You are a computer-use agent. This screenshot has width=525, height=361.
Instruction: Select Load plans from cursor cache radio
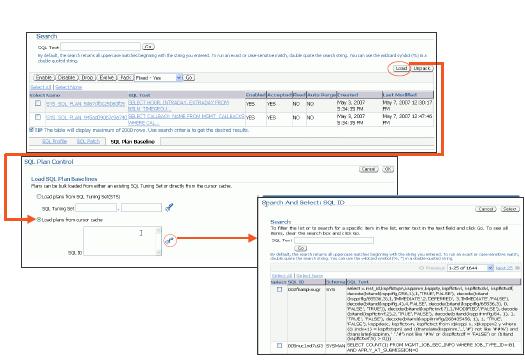point(39,220)
